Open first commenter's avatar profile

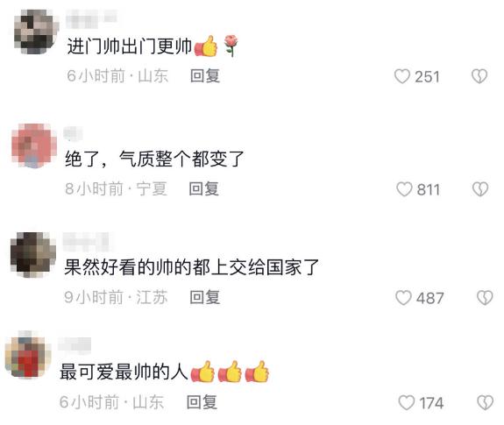[36, 32]
